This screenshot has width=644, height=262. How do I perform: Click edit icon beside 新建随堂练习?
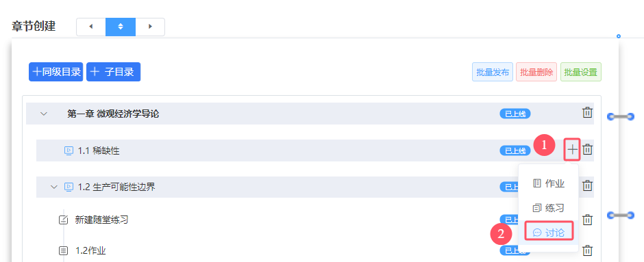pyautogui.click(x=63, y=220)
